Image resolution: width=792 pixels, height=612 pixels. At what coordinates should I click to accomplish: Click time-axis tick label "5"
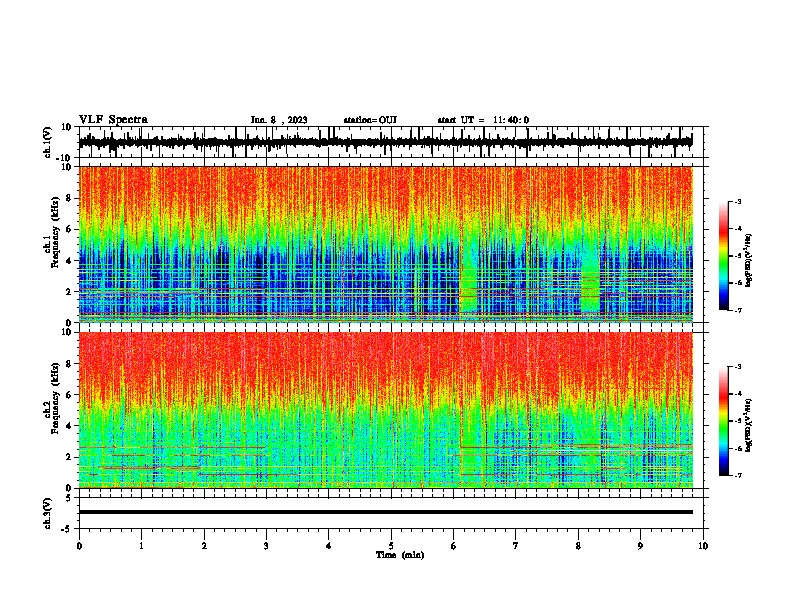point(391,546)
